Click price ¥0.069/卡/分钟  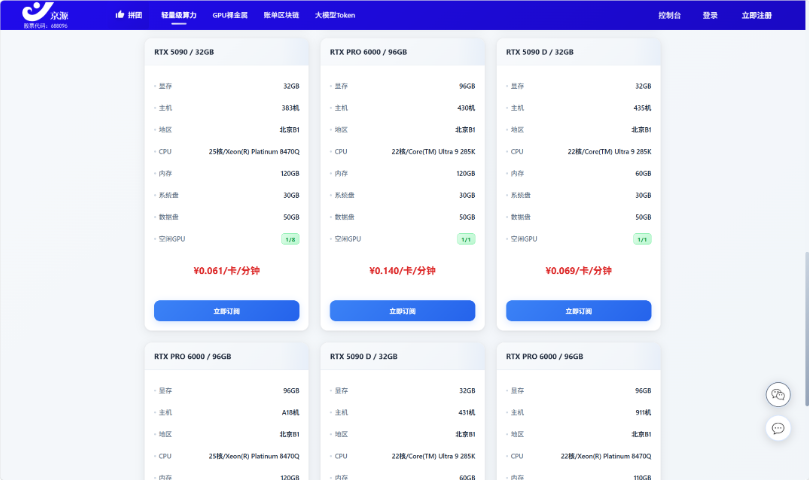tap(578, 270)
